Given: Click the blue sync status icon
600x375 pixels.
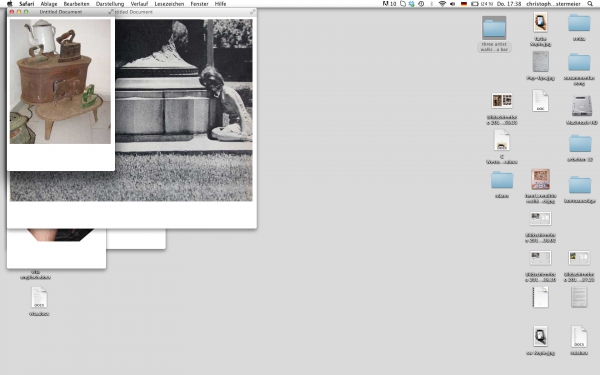Looking at the screenshot, I should pos(412,4).
